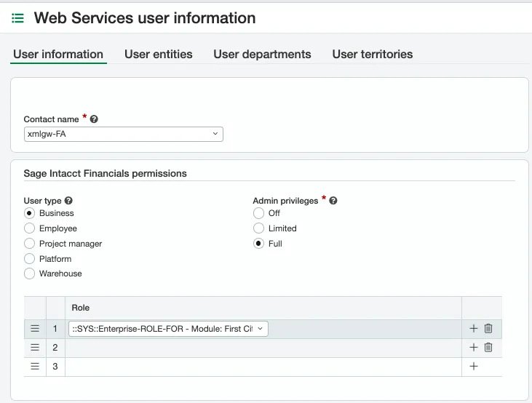Set Admin privileges to Off
This screenshot has height=403, width=532.
pyautogui.click(x=258, y=213)
